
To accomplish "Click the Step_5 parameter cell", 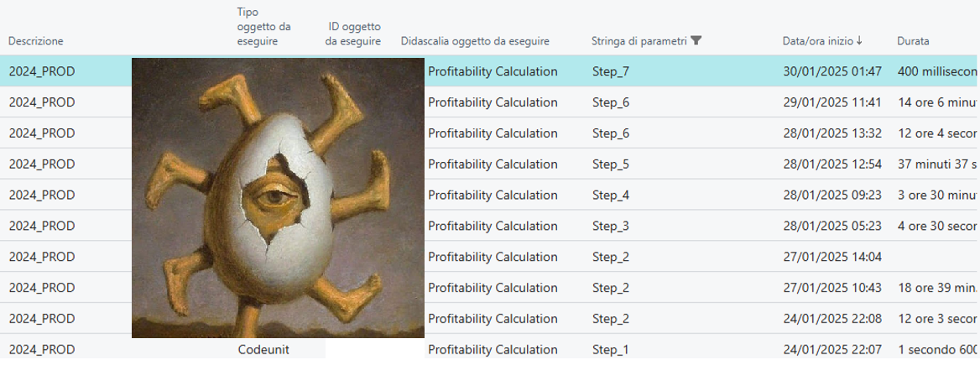I will [611, 164].
